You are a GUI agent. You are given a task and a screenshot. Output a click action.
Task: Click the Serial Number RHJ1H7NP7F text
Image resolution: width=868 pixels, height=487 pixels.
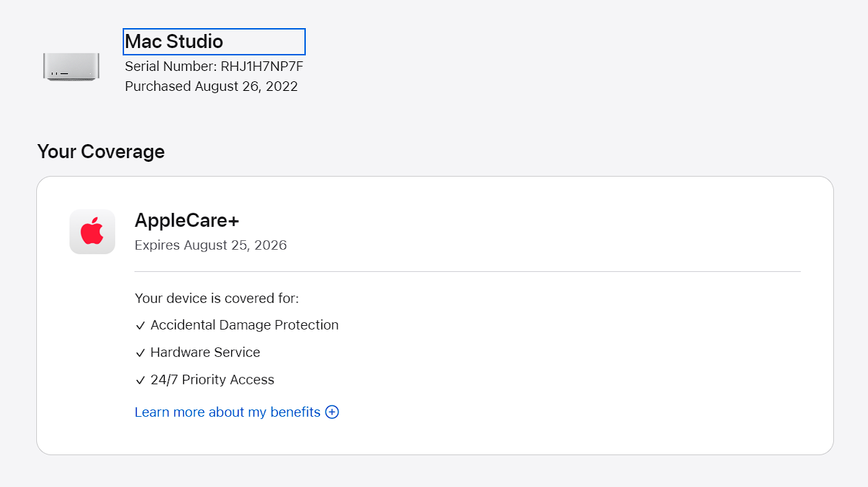click(214, 67)
